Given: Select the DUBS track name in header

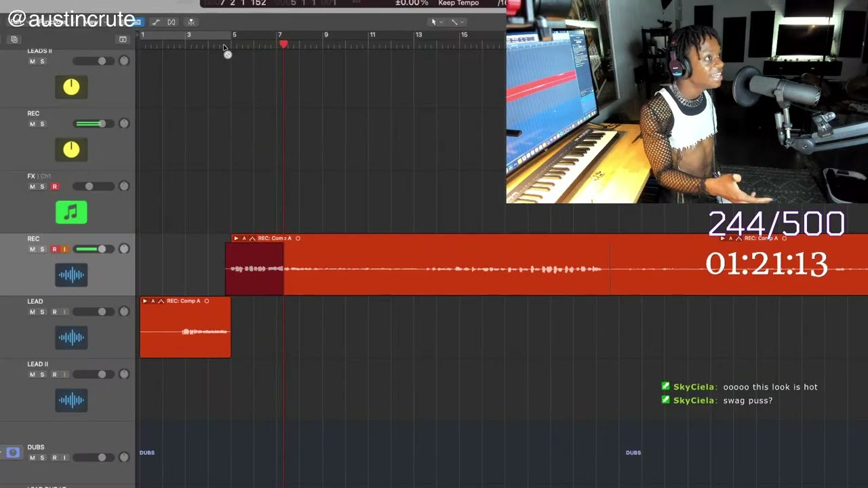Looking at the screenshot, I should [x=36, y=447].
